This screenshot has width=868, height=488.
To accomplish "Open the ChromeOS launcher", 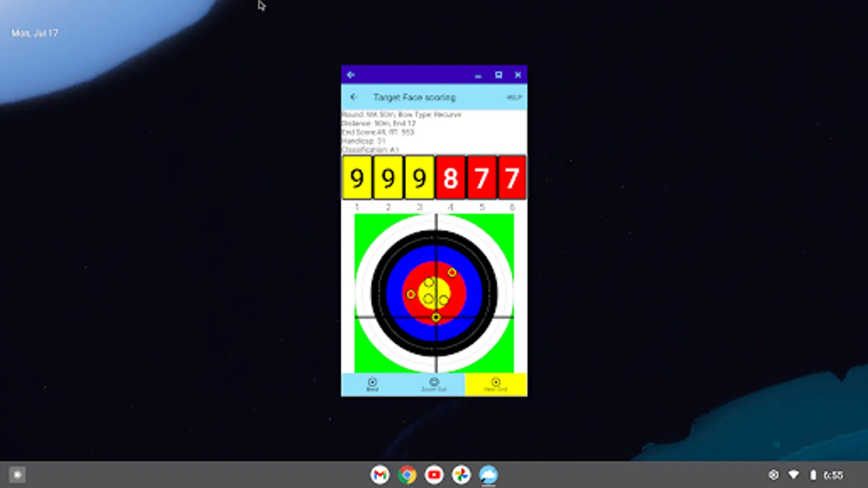I will point(17,475).
